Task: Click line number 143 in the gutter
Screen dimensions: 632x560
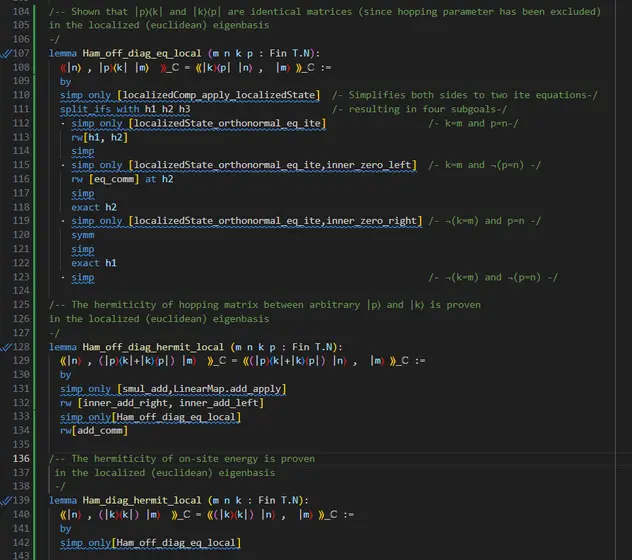Action: point(23,555)
